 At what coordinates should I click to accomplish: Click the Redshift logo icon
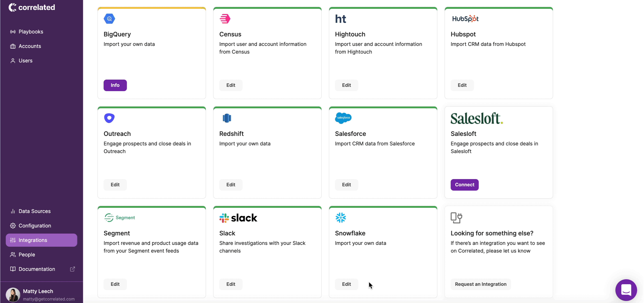pos(227,118)
